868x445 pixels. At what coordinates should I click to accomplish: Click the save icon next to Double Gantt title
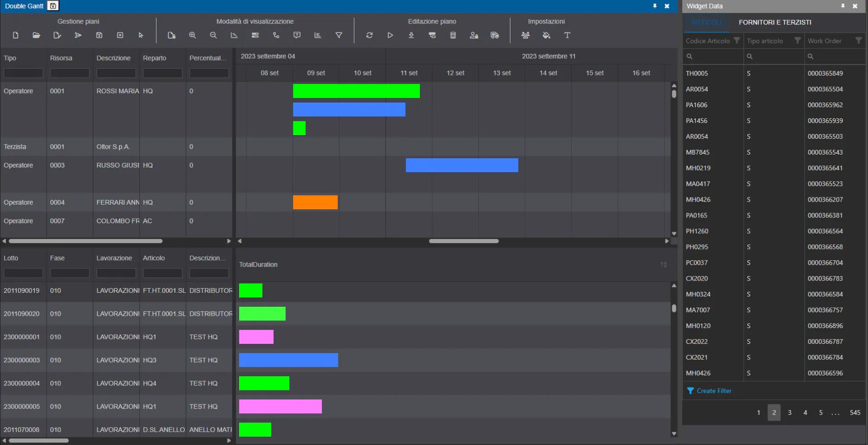point(53,6)
